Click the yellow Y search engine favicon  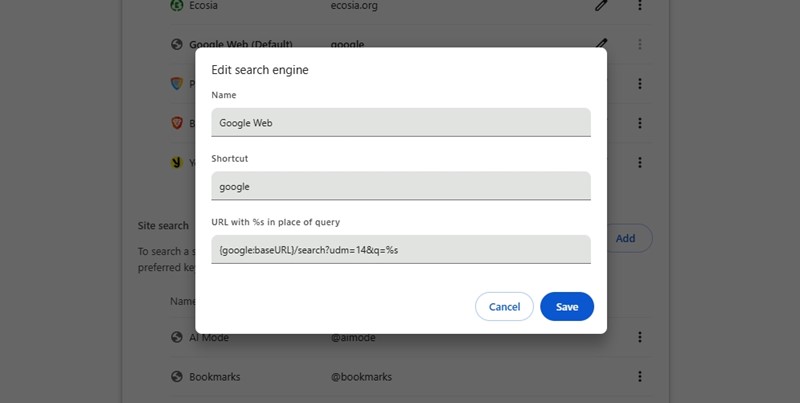click(177, 162)
